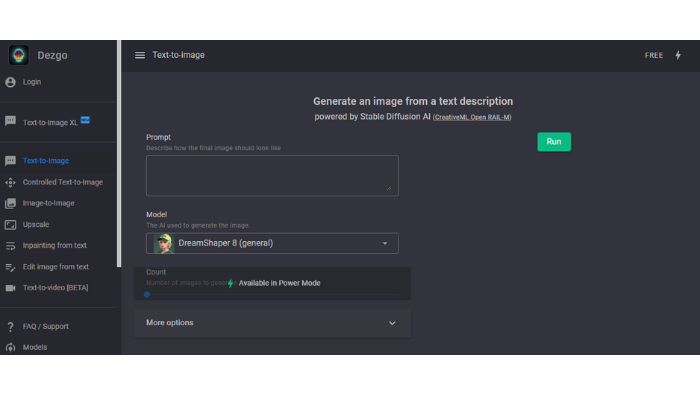Click the Count slider handle
The width and height of the screenshot is (700, 400).
click(147, 295)
